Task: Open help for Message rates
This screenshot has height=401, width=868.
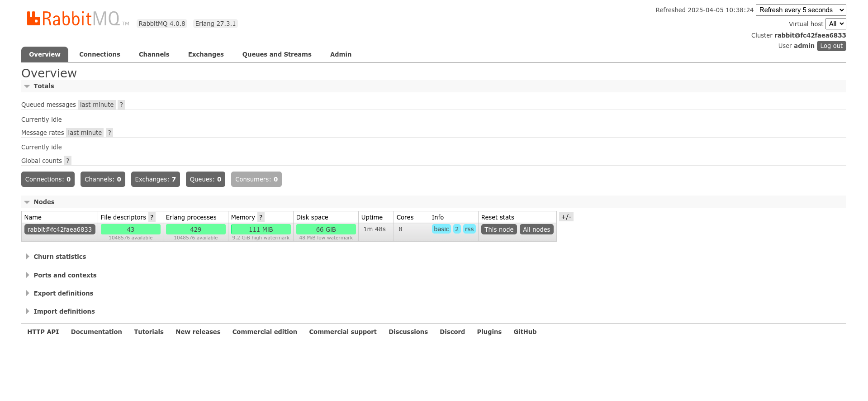Action: [109, 133]
